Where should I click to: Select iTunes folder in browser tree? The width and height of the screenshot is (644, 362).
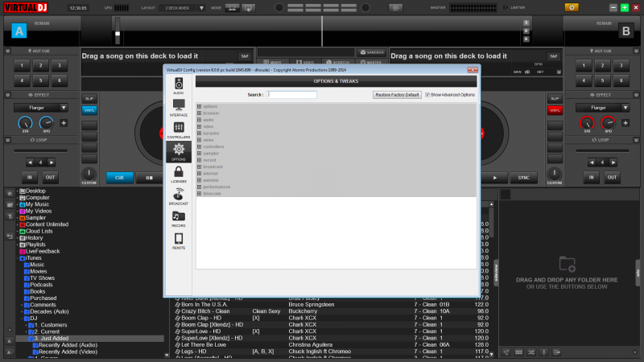pos(33,257)
